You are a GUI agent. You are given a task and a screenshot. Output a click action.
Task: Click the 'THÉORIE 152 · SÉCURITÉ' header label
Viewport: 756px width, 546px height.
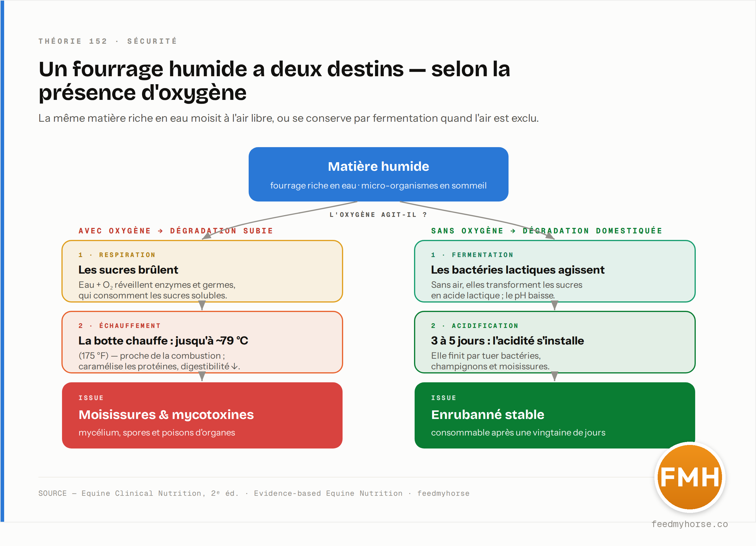(108, 41)
